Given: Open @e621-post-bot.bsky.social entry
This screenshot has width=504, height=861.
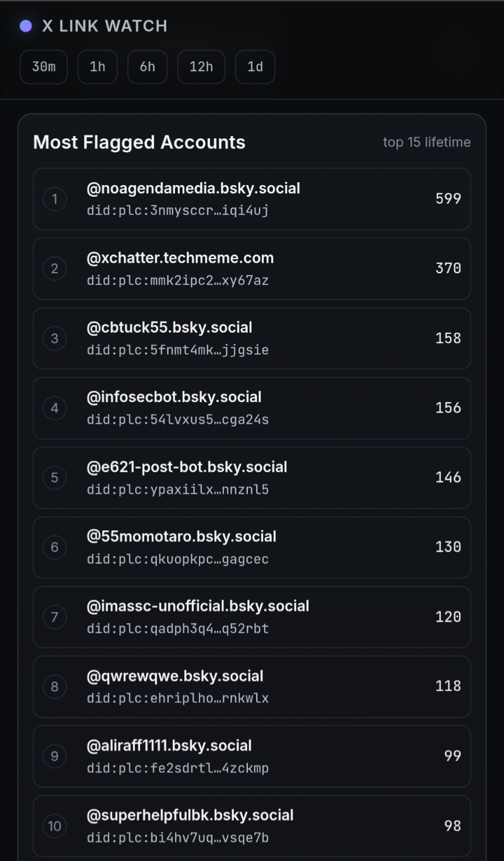Looking at the screenshot, I should tap(187, 467).
